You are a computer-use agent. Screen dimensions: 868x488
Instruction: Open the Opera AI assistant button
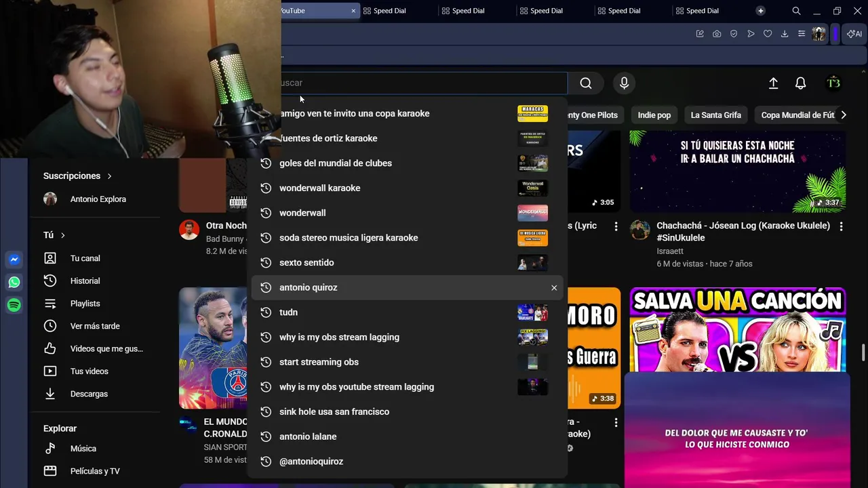pyautogui.click(x=854, y=34)
